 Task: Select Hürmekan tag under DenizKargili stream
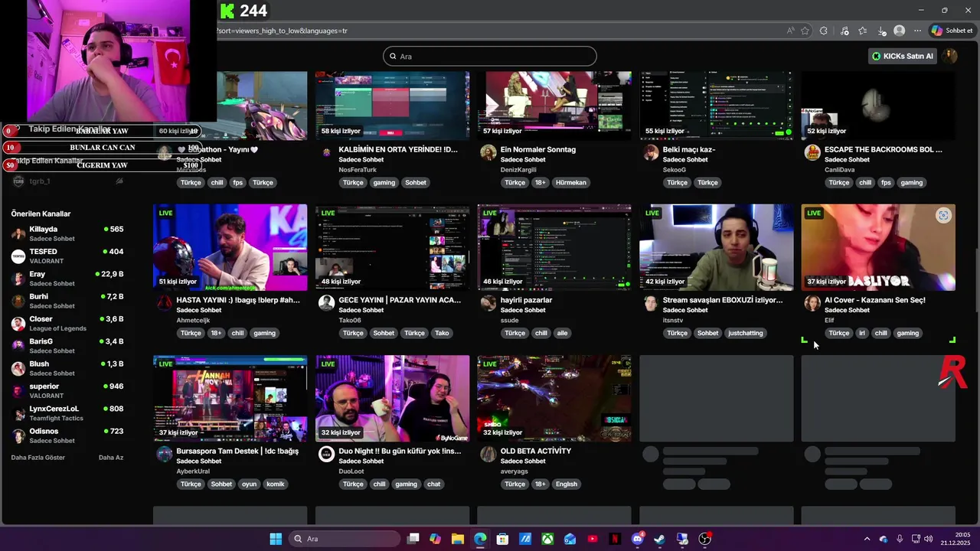571,183
